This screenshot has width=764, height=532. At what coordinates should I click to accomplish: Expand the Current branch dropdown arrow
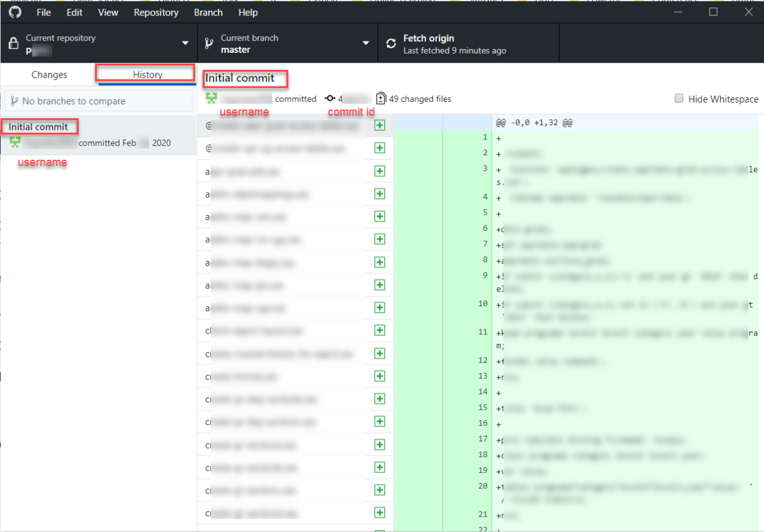click(x=366, y=43)
